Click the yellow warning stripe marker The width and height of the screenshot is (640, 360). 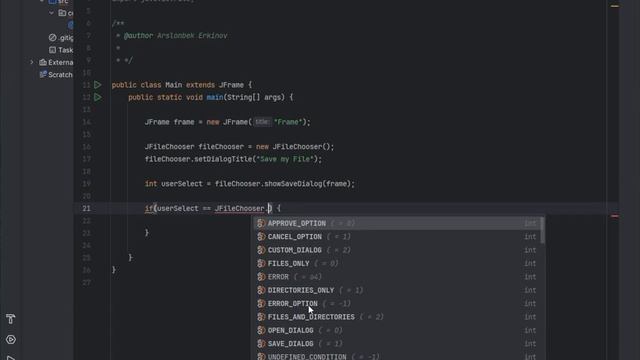click(x=615, y=6)
